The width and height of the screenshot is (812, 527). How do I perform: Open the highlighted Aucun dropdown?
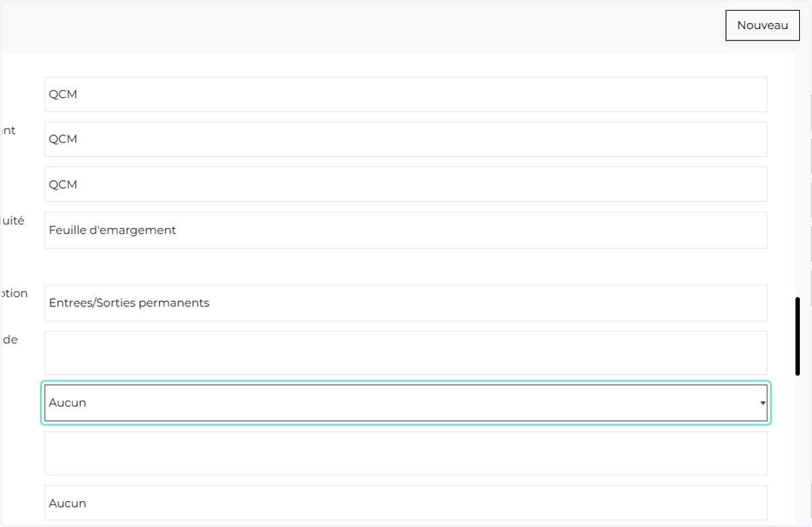pyautogui.click(x=406, y=403)
